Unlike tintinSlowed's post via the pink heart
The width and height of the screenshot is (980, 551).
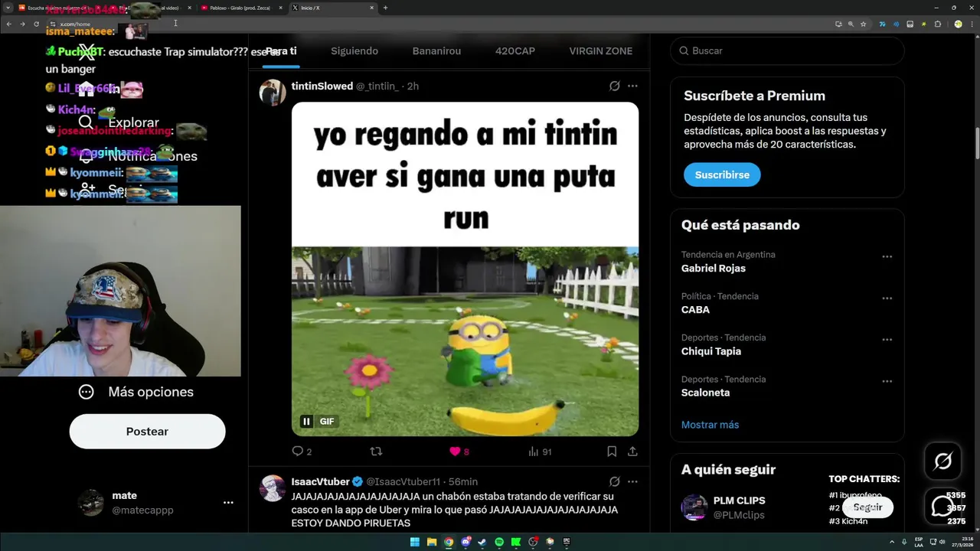click(x=455, y=452)
